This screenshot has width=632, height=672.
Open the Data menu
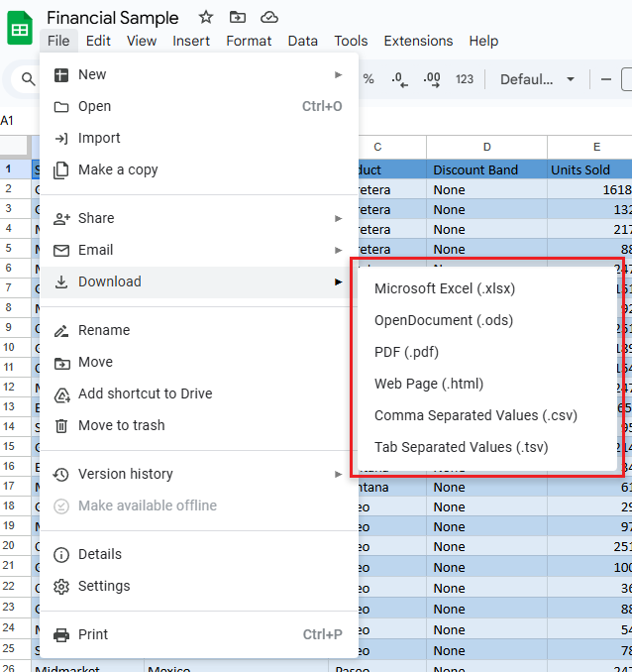coord(303,41)
